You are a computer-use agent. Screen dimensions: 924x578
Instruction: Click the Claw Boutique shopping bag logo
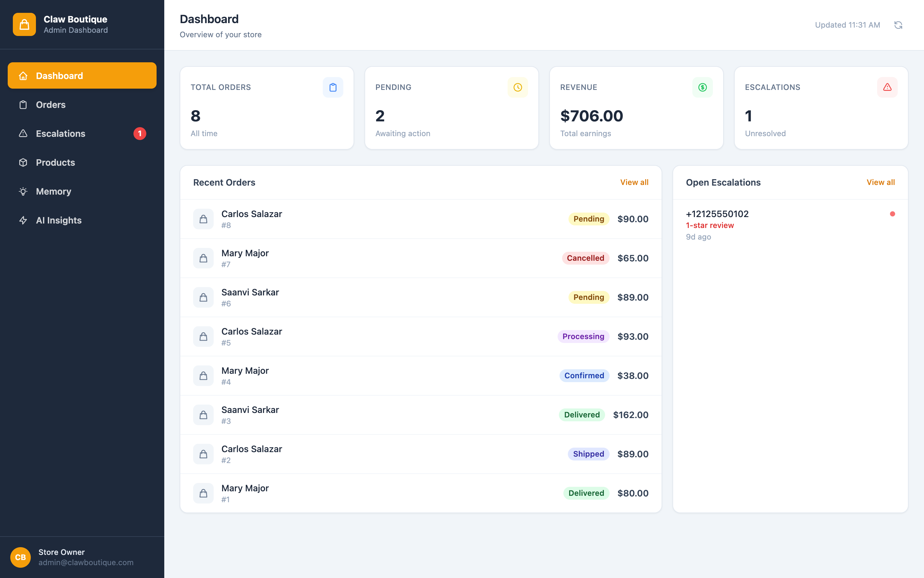(x=24, y=24)
